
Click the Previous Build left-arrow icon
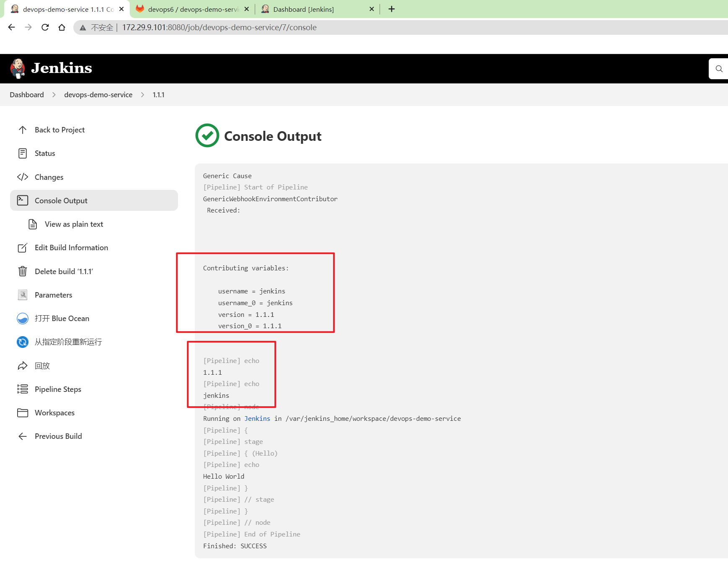pos(23,436)
